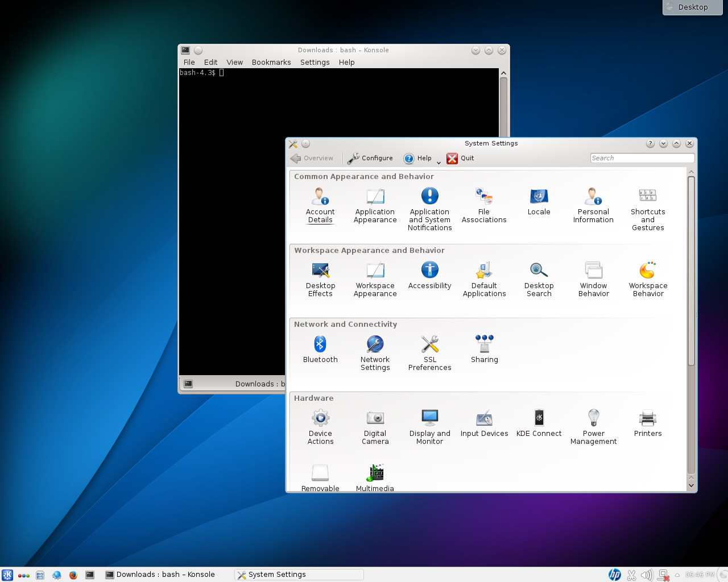The image size is (728, 582).
Task: Open Input Devices settings
Action: (484, 423)
